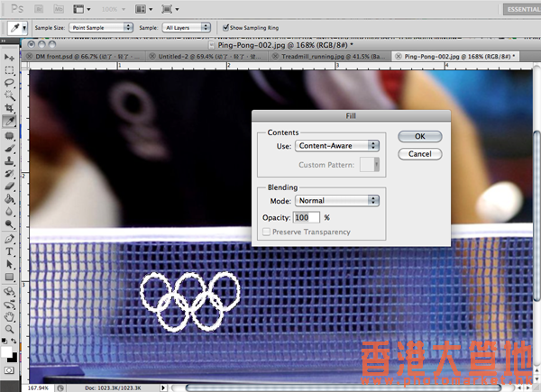Select the Eyedropper tool in the toolbox
Viewport: 541px width, 392px height.
click(x=9, y=121)
